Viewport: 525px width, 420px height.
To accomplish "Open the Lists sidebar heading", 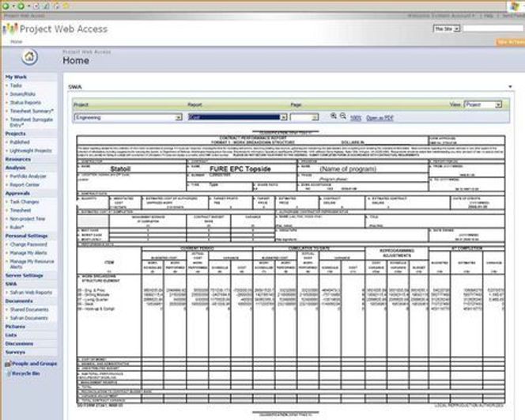I will click(11, 335).
